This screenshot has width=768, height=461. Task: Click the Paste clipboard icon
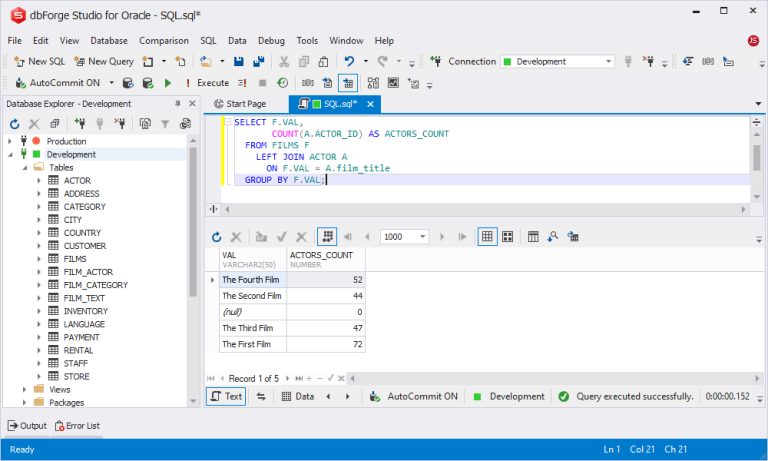tap(323, 61)
